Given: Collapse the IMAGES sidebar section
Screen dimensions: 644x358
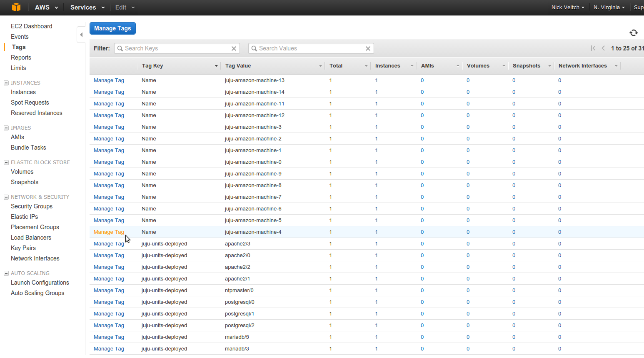Looking at the screenshot, I should [x=6, y=128].
